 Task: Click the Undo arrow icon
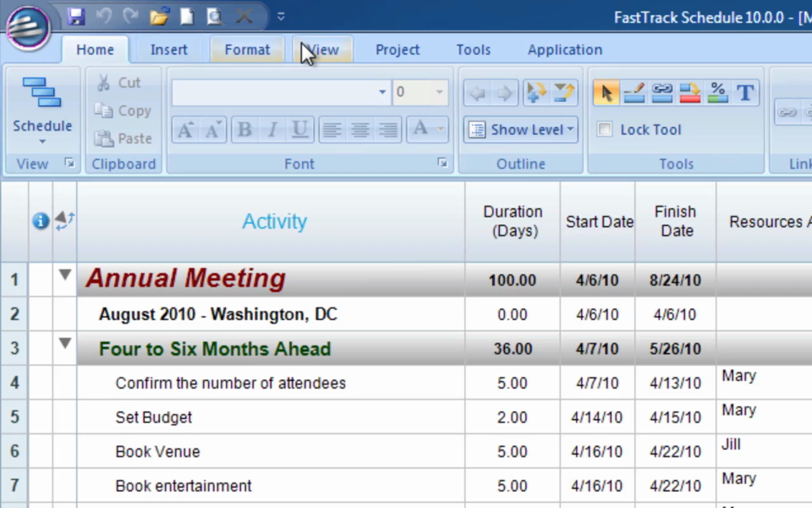pos(103,17)
